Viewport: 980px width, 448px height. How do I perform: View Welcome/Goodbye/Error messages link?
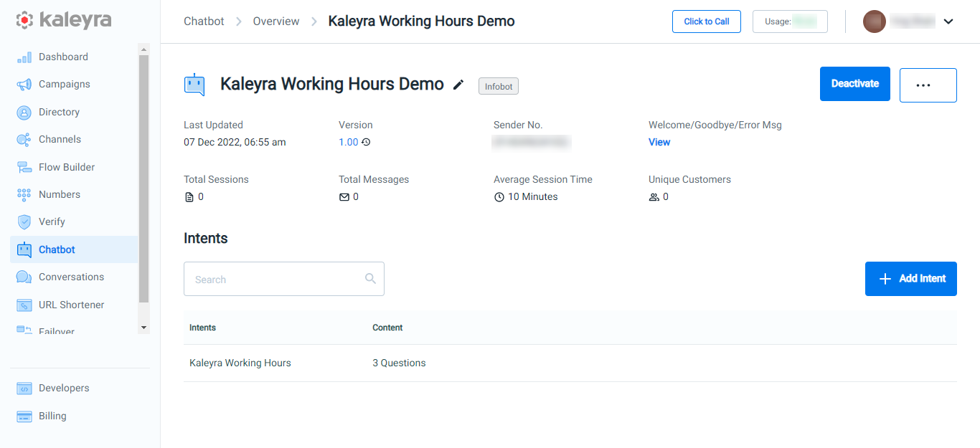[x=659, y=143]
